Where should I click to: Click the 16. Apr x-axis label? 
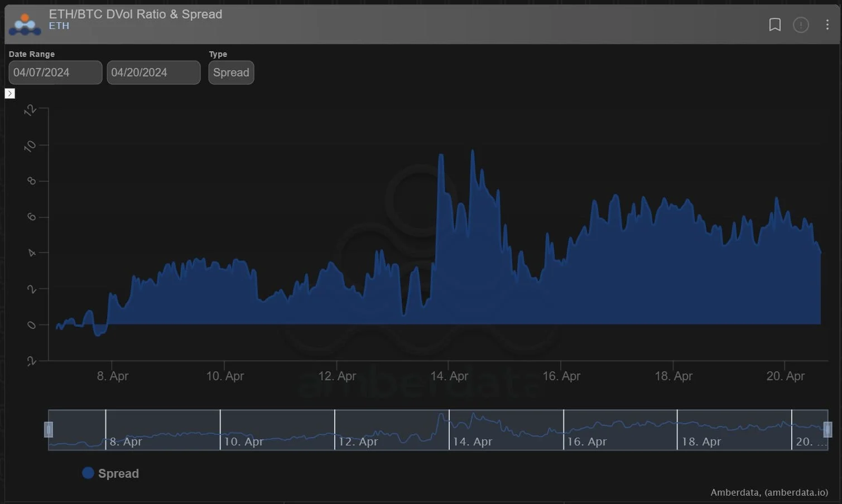tap(561, 376)
